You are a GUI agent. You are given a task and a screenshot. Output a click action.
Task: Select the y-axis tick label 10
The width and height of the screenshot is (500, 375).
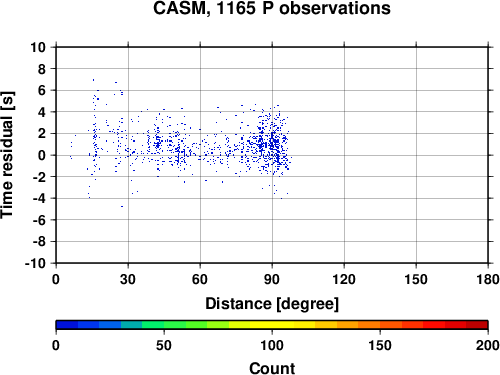click(x=38, y=47)
